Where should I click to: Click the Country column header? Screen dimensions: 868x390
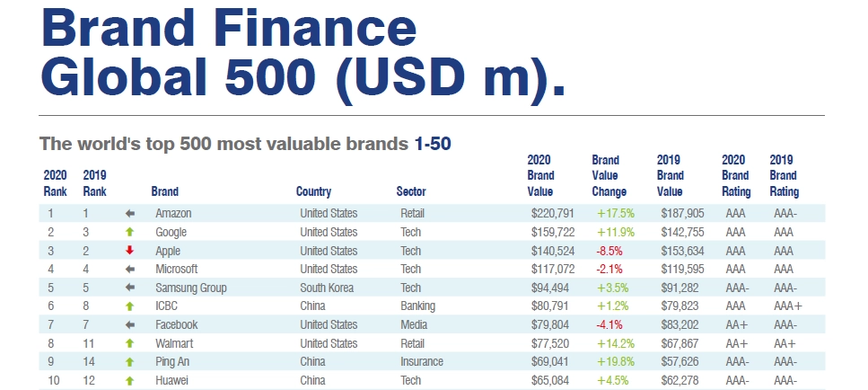pos(313,191)
